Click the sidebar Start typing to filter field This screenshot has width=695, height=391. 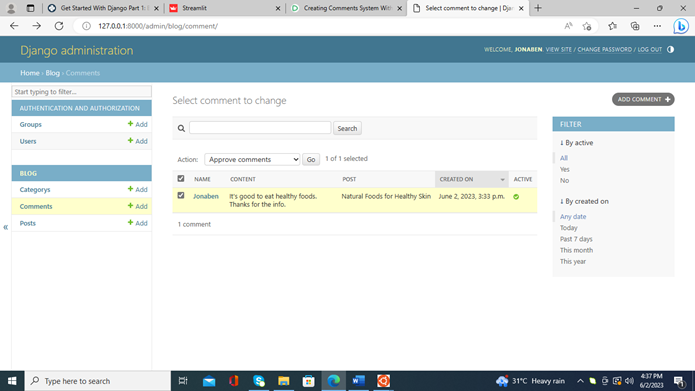tap(82, 92)
